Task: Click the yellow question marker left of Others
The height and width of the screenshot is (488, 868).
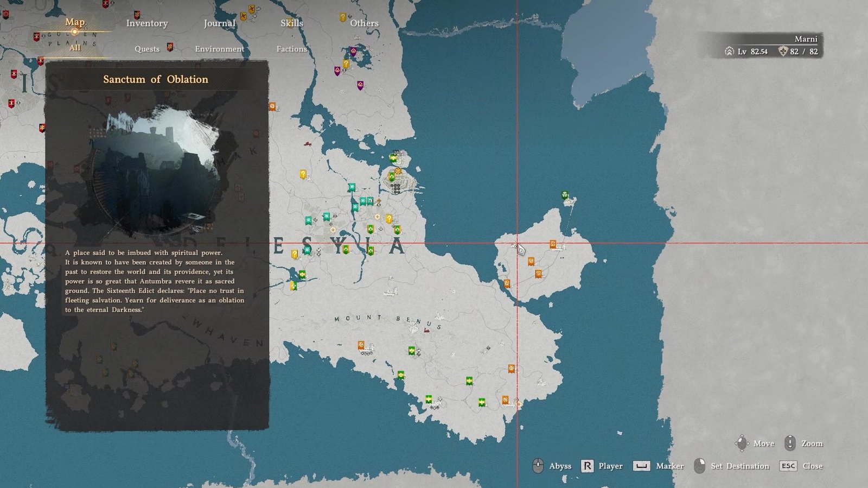Action: (342, 17)
